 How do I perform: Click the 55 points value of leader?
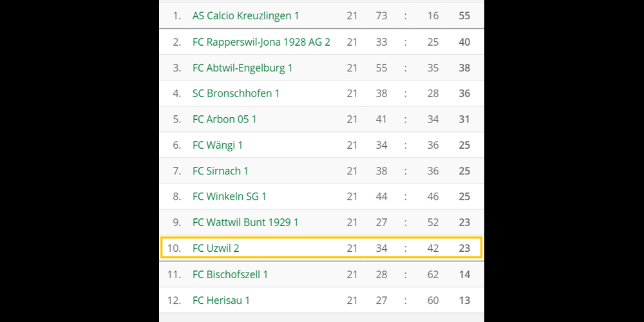tap(464, 15)
